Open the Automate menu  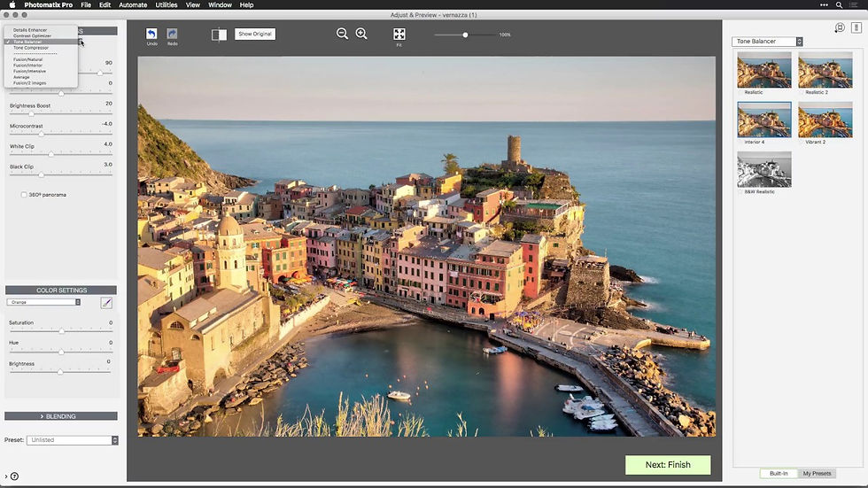[x=133, y=4]
